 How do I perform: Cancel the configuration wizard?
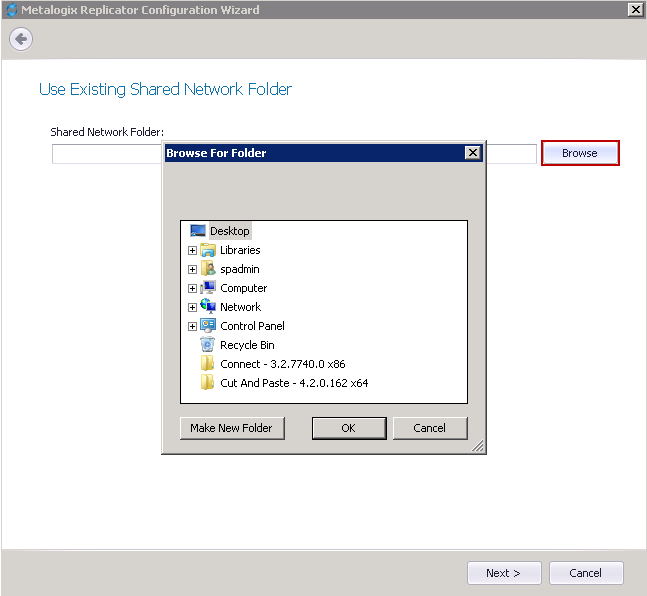(586, 573)
